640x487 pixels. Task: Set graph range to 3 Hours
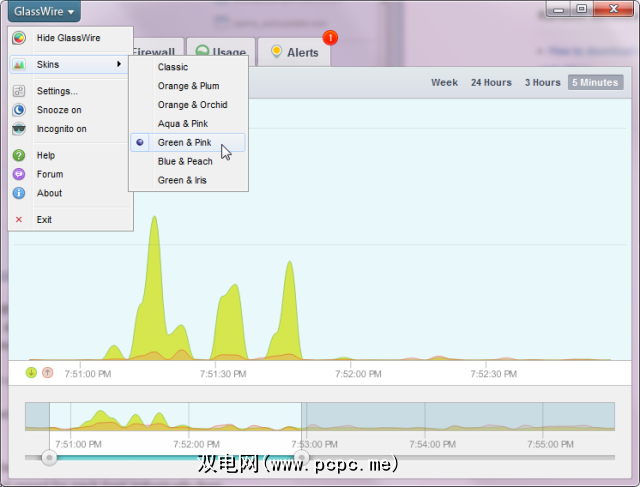tap(542, 82)
